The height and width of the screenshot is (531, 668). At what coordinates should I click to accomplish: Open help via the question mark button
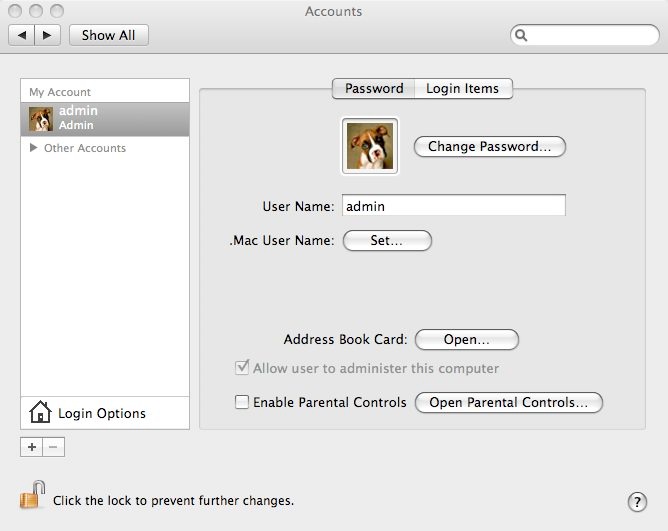tap(637, 502)
